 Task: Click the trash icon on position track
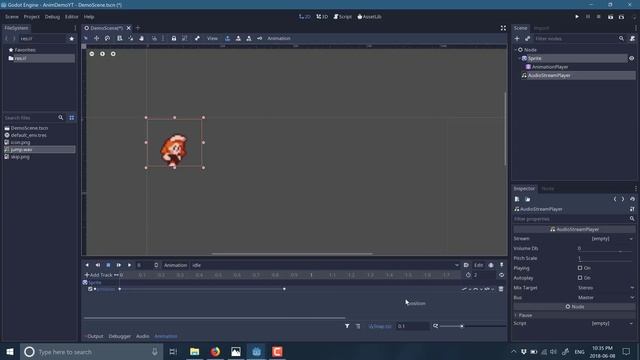tap(501, 289)
